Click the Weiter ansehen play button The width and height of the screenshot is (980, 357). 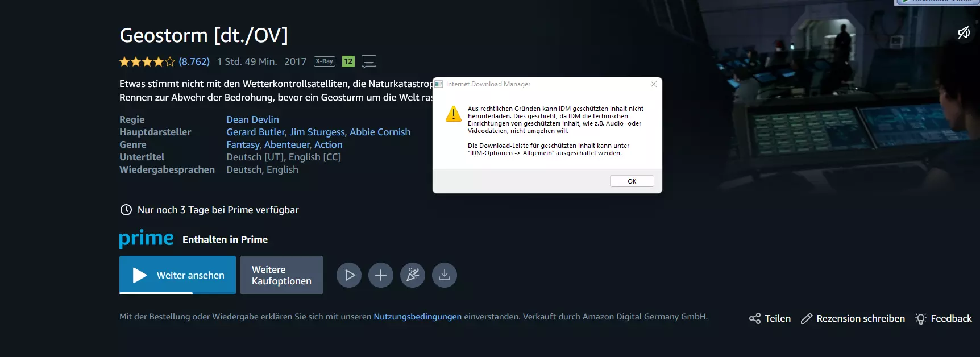[x=177, y=275]
